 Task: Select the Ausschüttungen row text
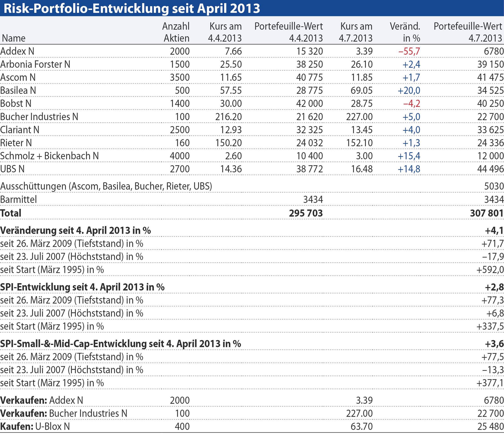[106, 186]
